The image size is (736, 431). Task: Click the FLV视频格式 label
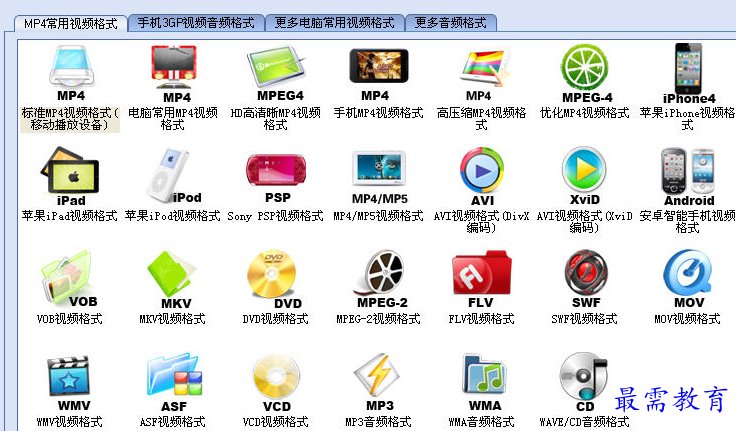pyautogui.click(x=482, y=319)
